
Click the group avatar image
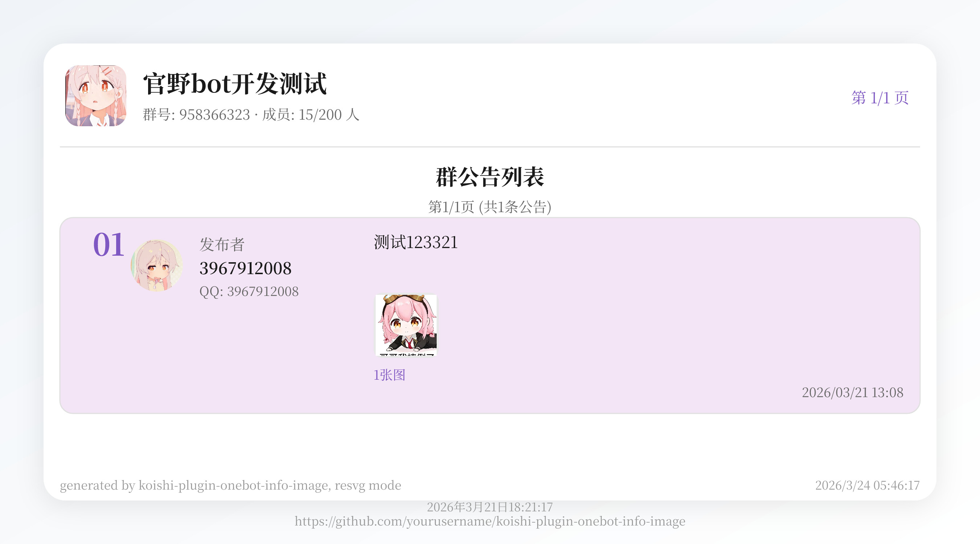click(95, 96)
